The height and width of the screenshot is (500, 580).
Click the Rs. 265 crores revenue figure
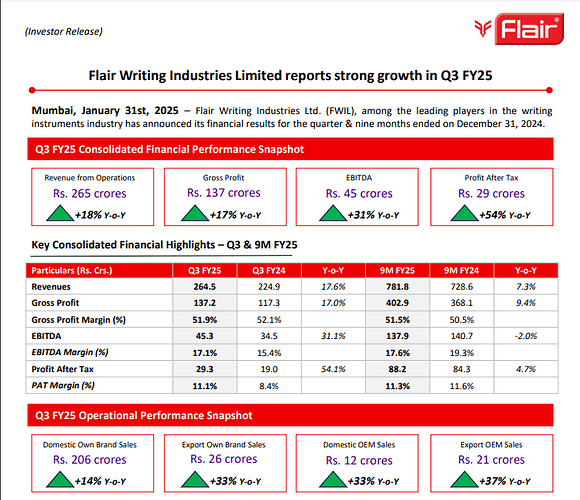click(90, 193)
